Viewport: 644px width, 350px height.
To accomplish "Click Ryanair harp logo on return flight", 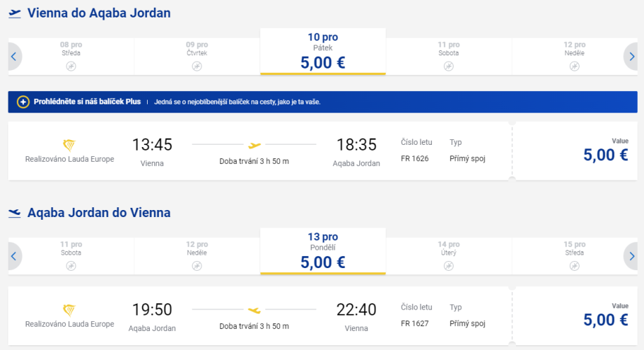I will point(69,309).
